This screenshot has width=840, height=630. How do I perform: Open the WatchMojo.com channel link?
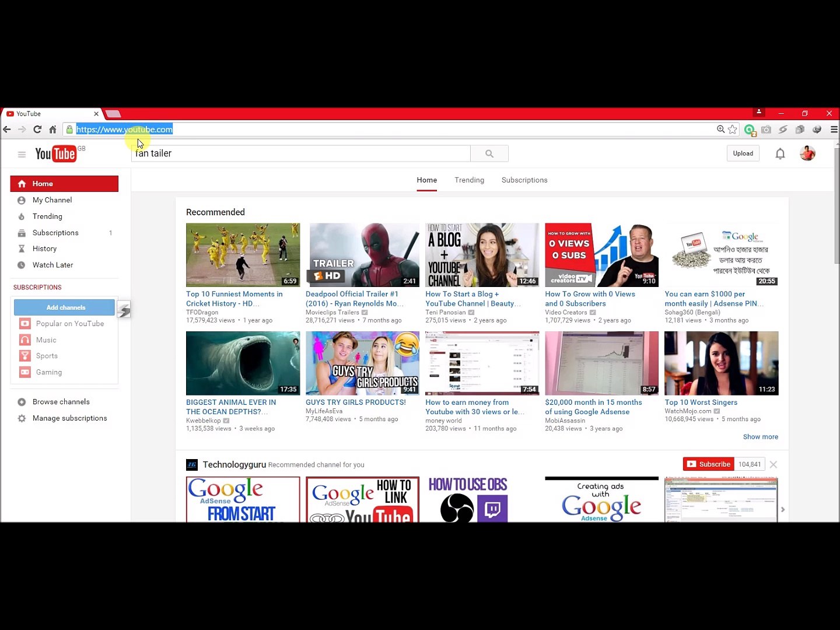click(x=688, y=411)
